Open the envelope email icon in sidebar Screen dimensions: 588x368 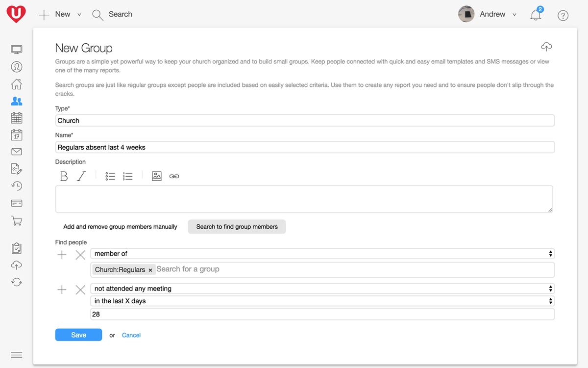17,152
